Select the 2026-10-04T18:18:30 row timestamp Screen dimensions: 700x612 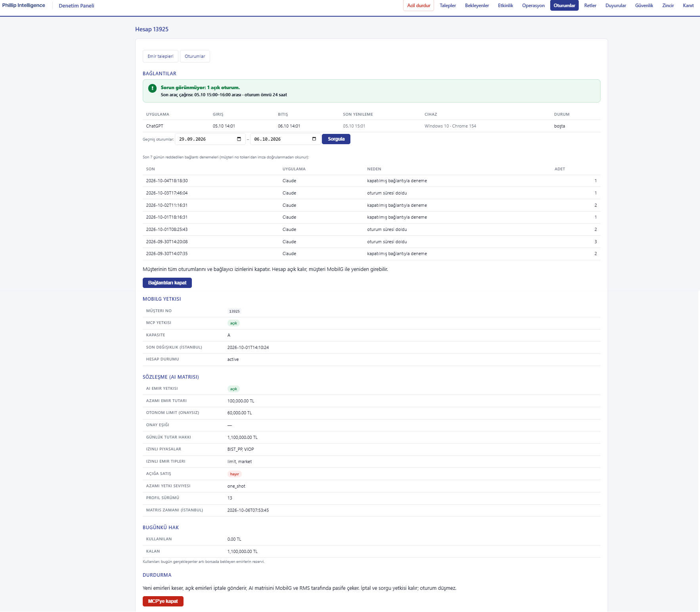167,181
